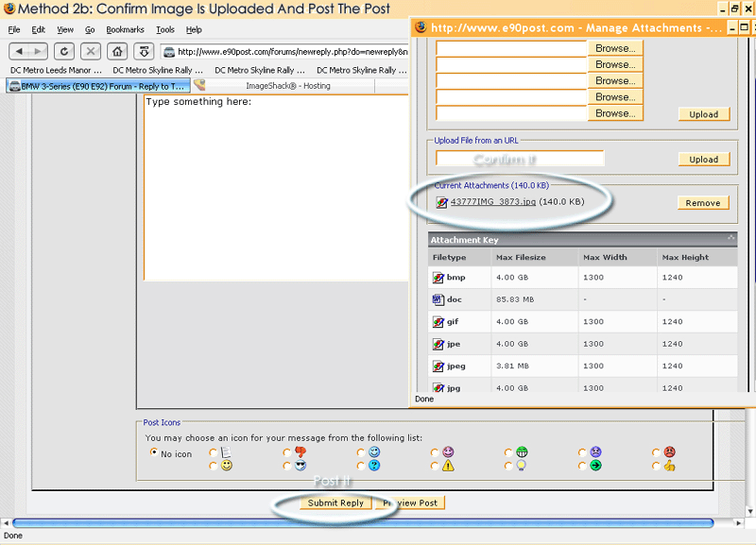Click the yellow smiley post icon
The width and height of the screenshot is (756, 545).
coord(226,466)
